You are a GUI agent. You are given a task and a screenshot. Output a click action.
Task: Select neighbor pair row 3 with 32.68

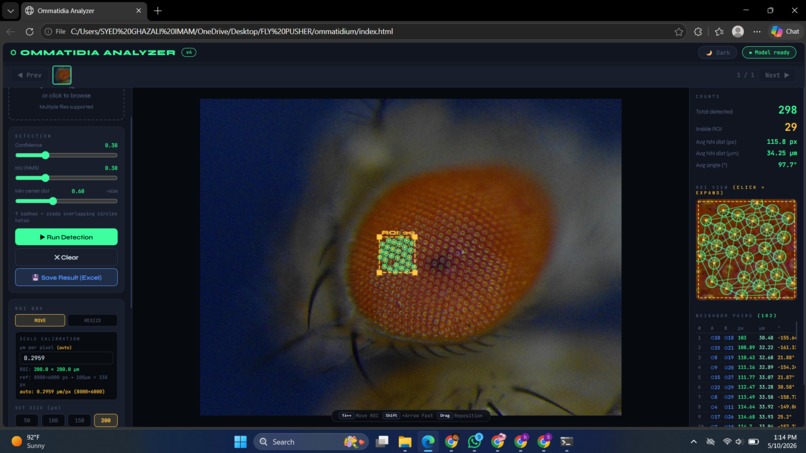[x=746, y=357]
